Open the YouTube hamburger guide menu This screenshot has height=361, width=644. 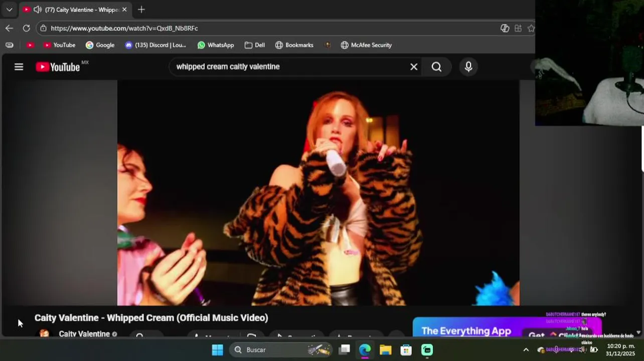19,67
